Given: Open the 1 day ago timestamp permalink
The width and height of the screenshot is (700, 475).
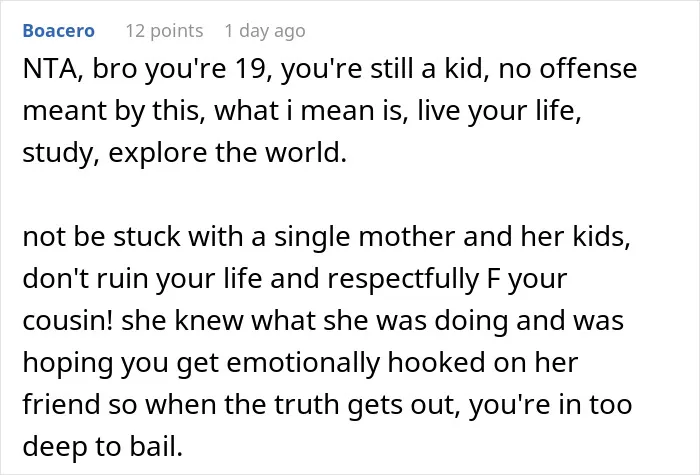Looking at the screenshot, I should (265, 31).
